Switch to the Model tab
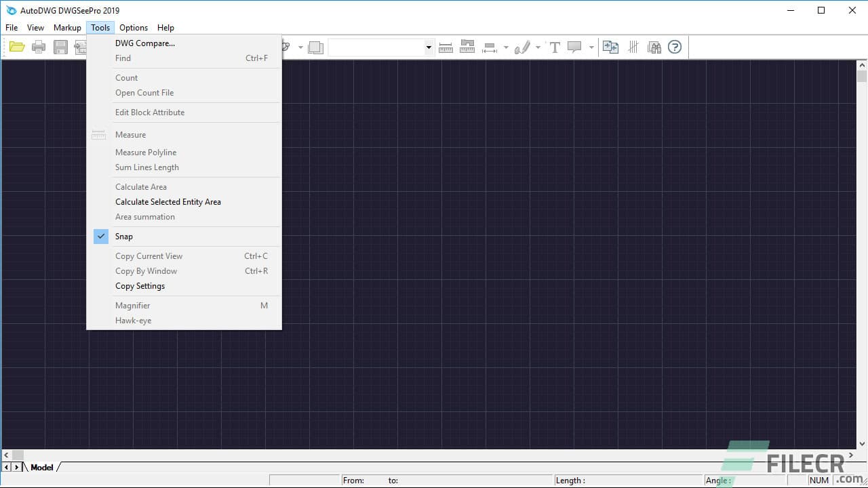The height and width of the screenshot is (488, 868). tap(42, 467)
